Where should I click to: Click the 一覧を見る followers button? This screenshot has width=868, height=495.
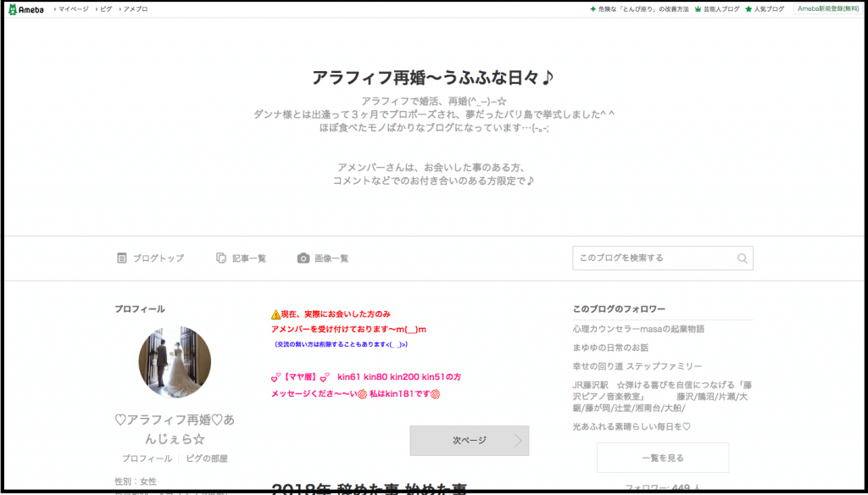(662, 458)
